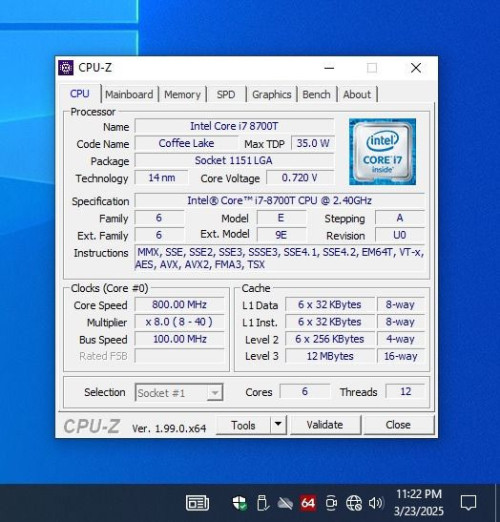Open the Action Center notifications icon
This screenshot has height=522, width=500.
pos(468,502)
